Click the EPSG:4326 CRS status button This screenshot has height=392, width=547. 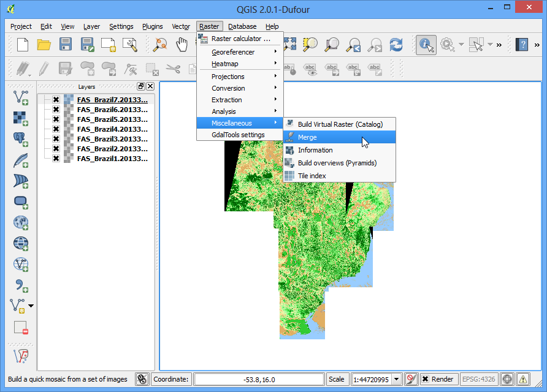click(x=478, y=379)
